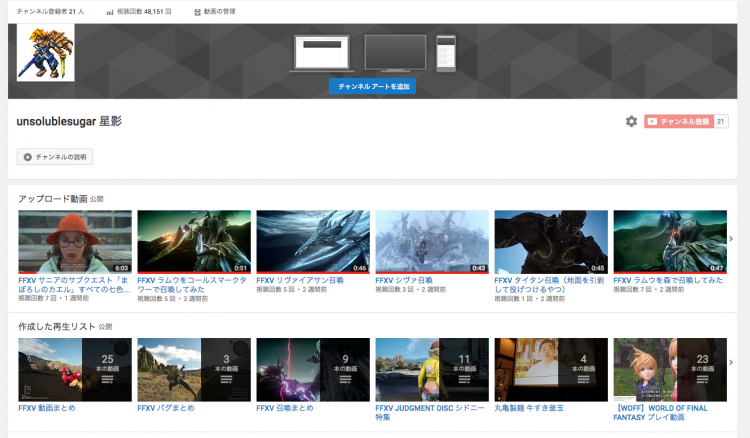The height and width of the screenshot is (438, 750).
Task: Click playlist title 丸亀製麺 牛すき釜玉
Action: pyautogui.click(x=529, y=408)
